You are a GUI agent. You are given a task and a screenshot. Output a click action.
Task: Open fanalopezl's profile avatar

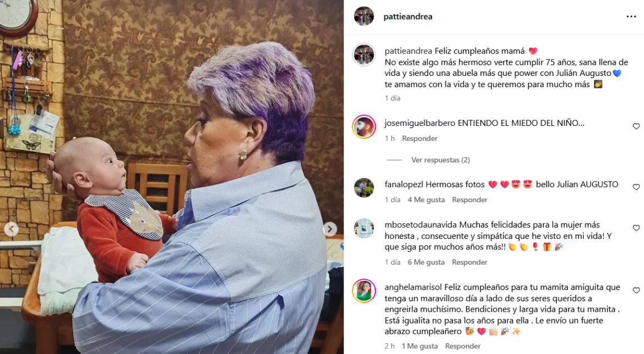pyautogui.click(x=364, y=188)
